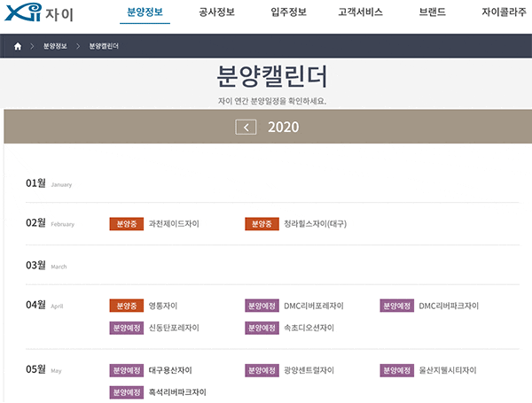Image resolution: width=532 pixels, height=403 pixels.
Task: Click 분양예정 badge beside 속초디오션자이
Action: pyautogui.click(x=262, y=328)
